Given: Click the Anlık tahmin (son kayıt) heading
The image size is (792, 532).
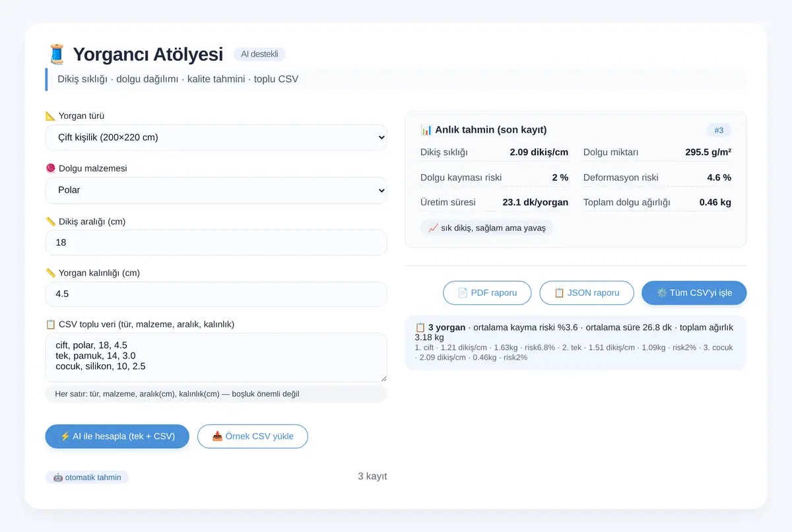Looking at the screenshot, I should (x=484, y=130).
